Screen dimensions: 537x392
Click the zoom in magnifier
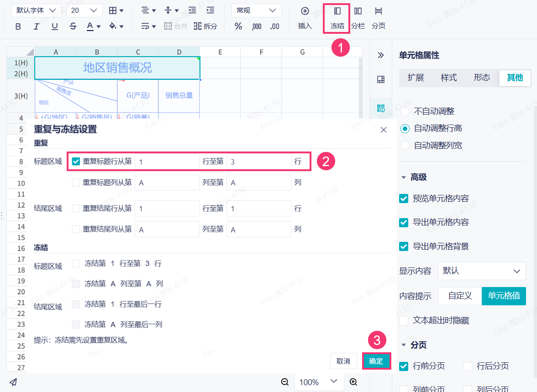pos(353,382)
